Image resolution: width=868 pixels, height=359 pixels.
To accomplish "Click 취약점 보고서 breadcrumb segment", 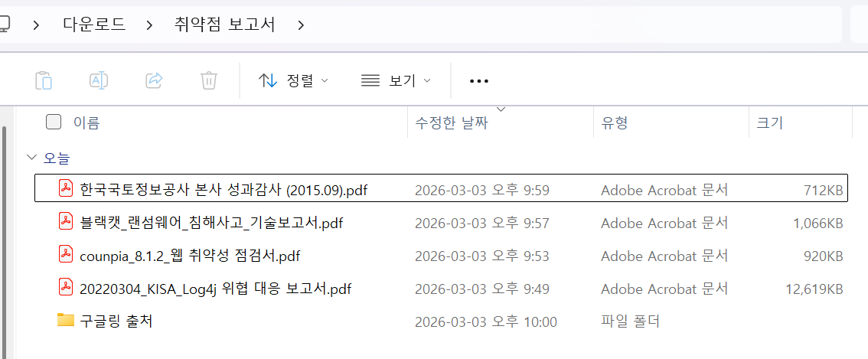I will (224, 24).
